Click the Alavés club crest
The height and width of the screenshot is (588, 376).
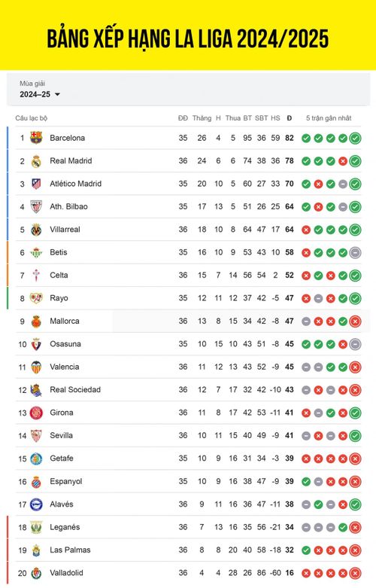tap(36, 504)
